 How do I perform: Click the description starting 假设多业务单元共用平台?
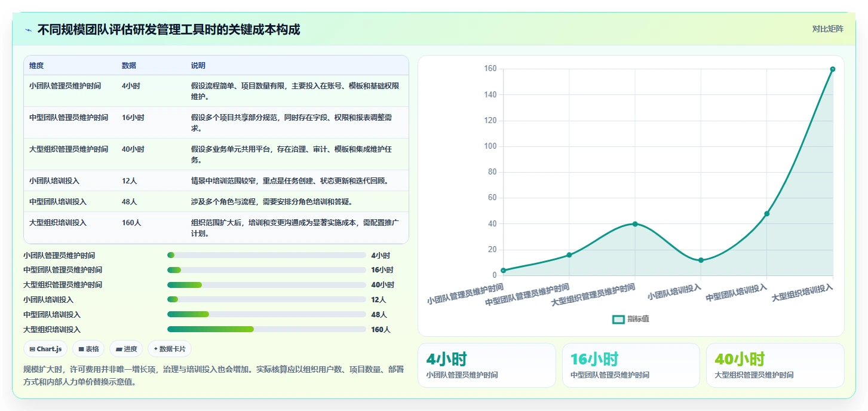coord(292,154)
